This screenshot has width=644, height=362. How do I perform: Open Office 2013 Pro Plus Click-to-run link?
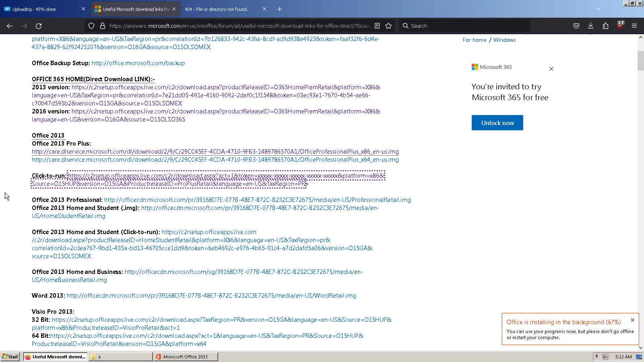coord(208,180)
